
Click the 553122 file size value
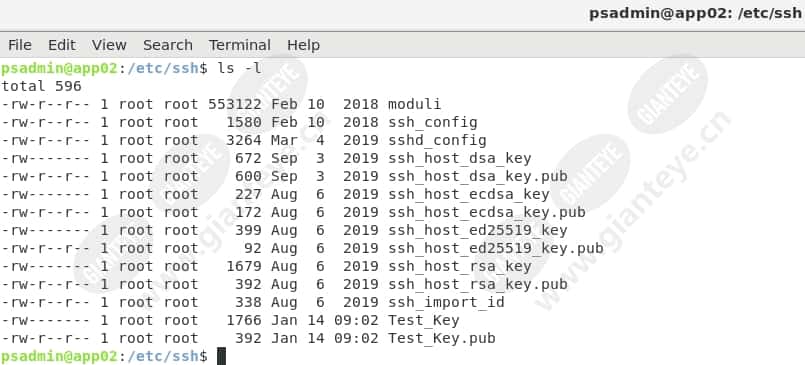[235, 104]
